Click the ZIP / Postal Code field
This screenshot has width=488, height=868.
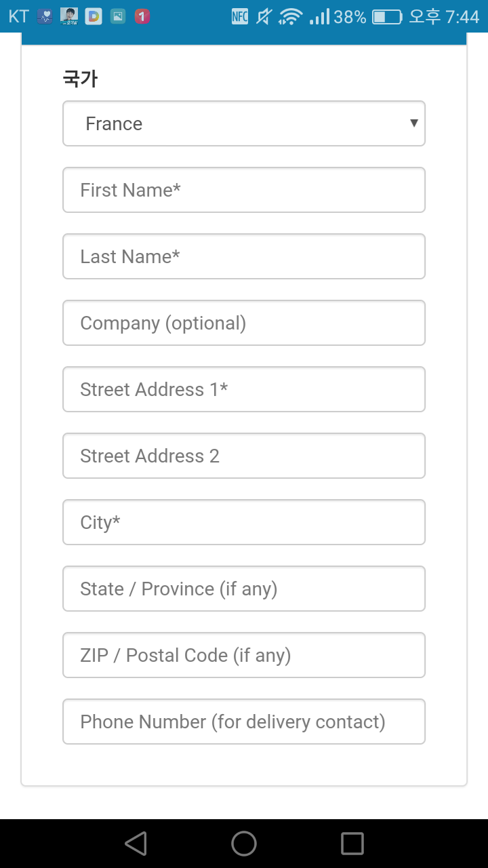[x=243, y=655]
